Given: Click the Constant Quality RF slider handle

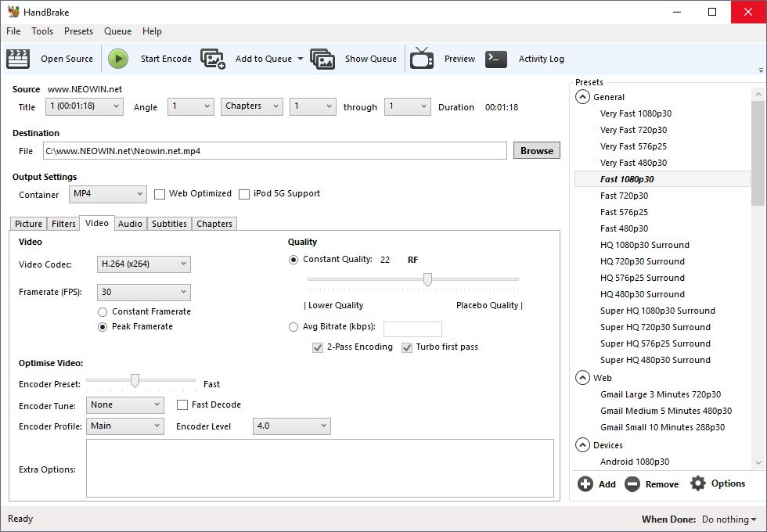Looking at the screenshot, I should [x=427, y=280].
